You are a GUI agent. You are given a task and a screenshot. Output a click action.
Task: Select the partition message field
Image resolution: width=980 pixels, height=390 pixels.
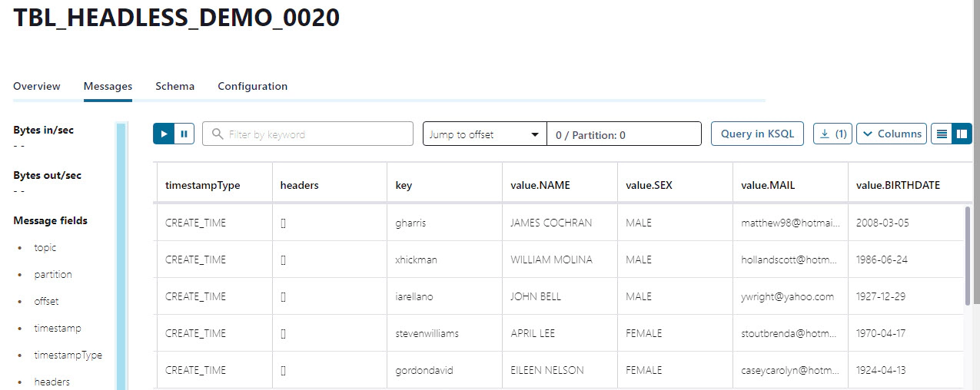tap(53, 275)
